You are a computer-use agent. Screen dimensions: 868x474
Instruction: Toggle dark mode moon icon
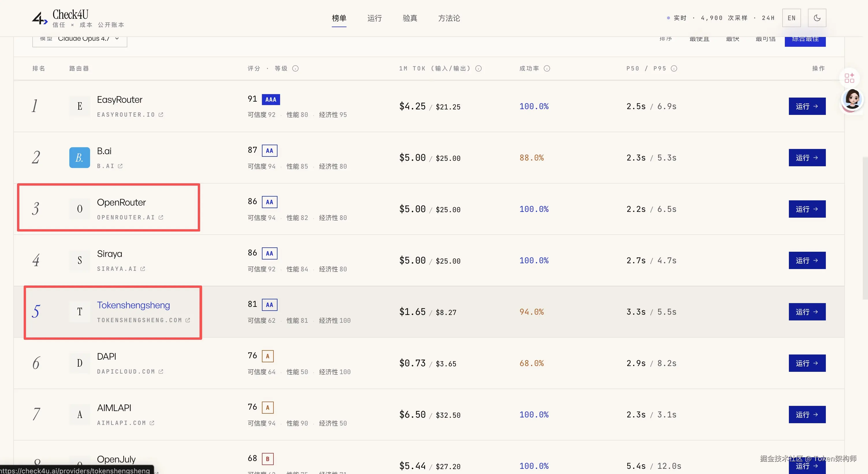click(817, 18)
